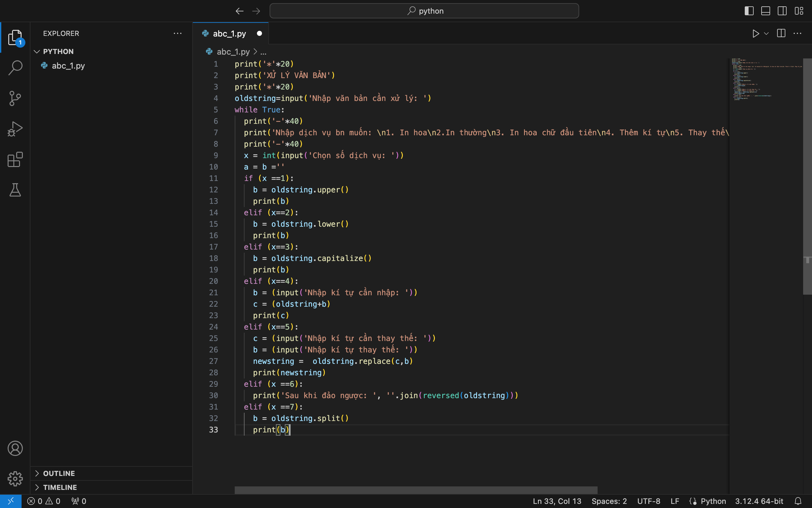Open the Search view icon

[x=15, y=68]
